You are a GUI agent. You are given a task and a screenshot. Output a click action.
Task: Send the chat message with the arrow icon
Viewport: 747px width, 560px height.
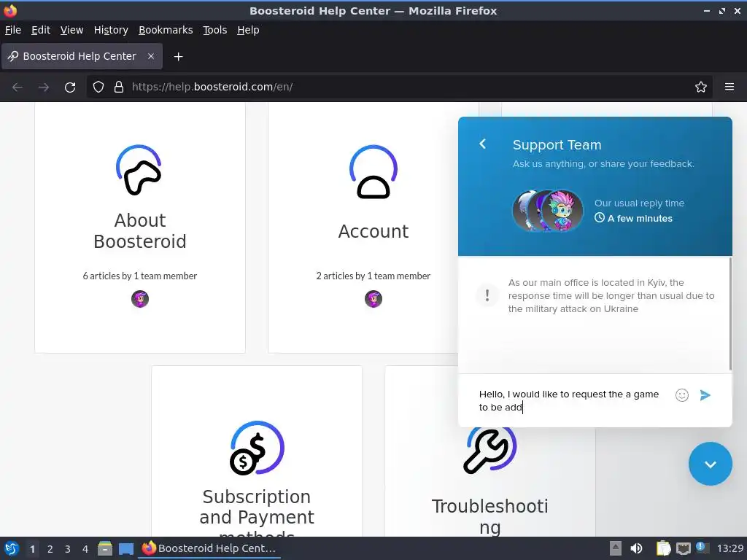(705, 394)
